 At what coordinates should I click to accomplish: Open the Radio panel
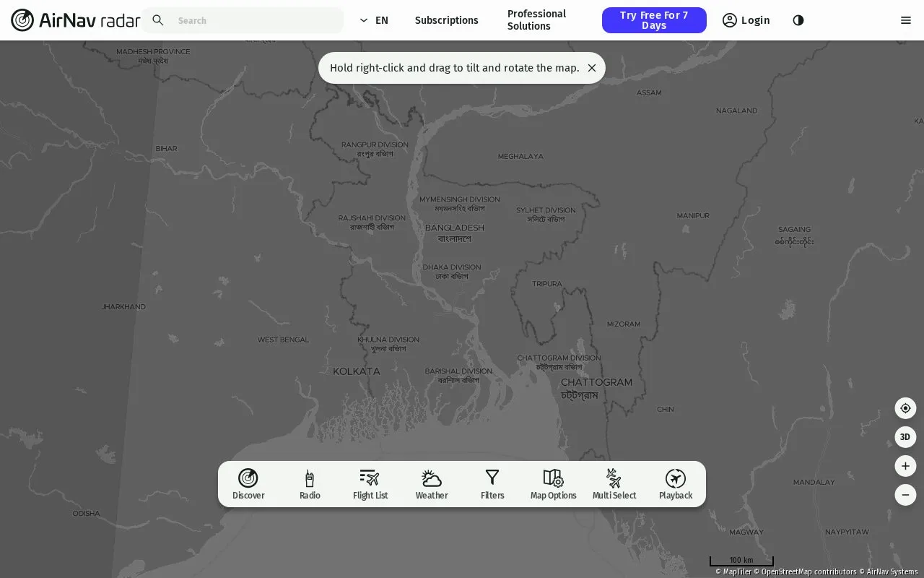point(310,484)
